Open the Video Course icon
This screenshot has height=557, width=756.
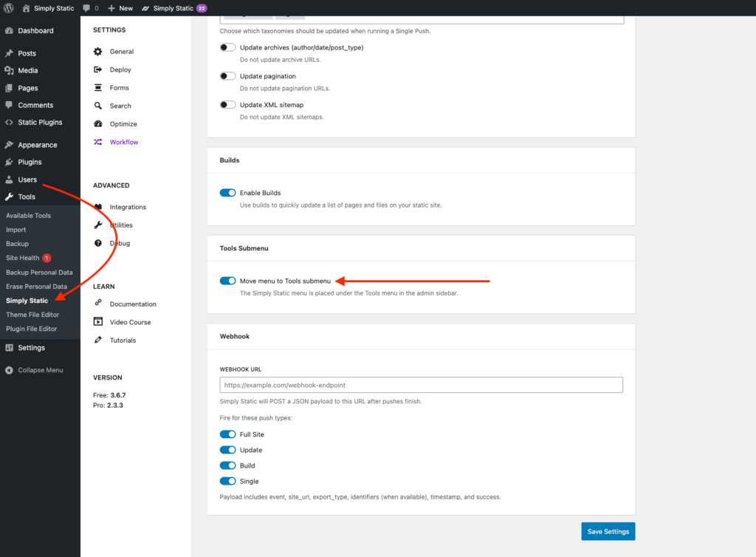[98, 322]
